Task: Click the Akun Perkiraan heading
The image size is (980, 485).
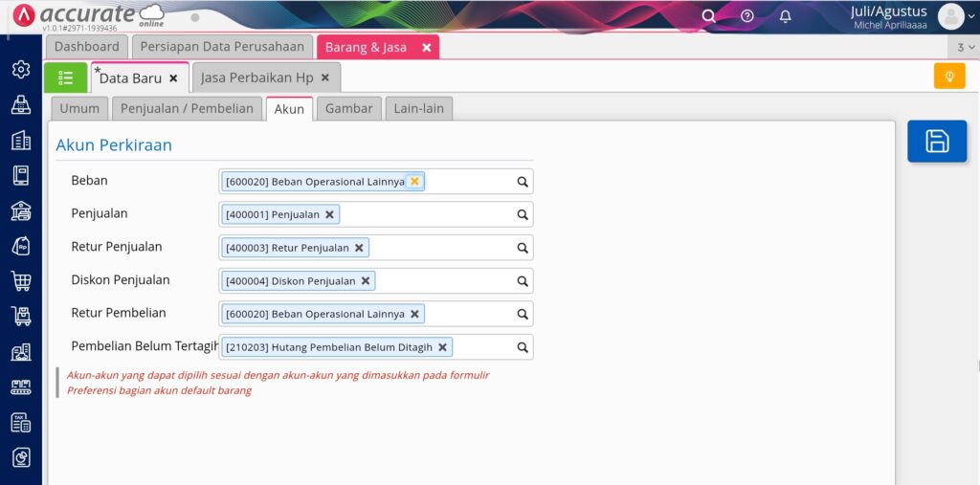Action: [x=114, y=145]
